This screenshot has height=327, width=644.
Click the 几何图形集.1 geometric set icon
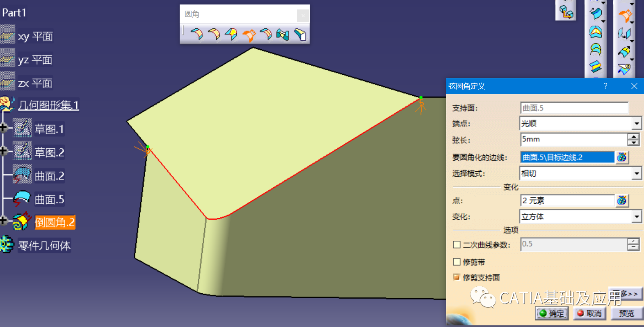(7, 104)
